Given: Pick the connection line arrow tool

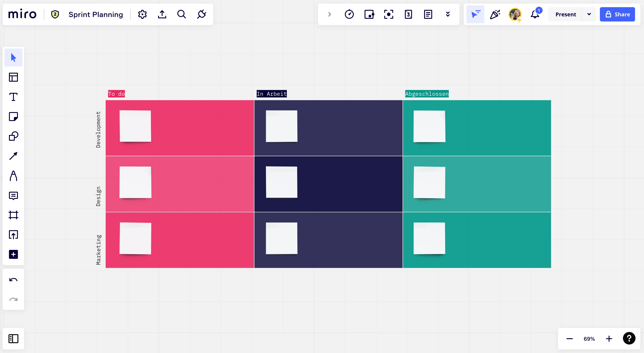Looking at the screenshot, I should pyautogui.click(x=13, y=156).
